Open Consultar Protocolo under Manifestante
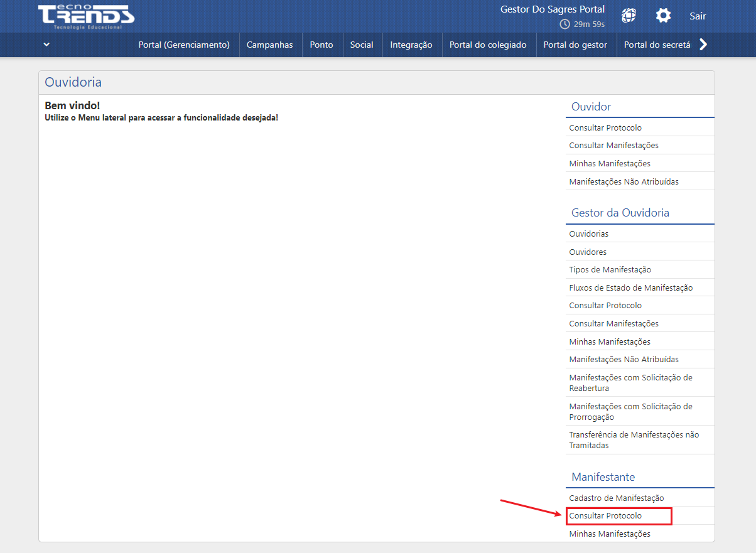 click(605, 516)
